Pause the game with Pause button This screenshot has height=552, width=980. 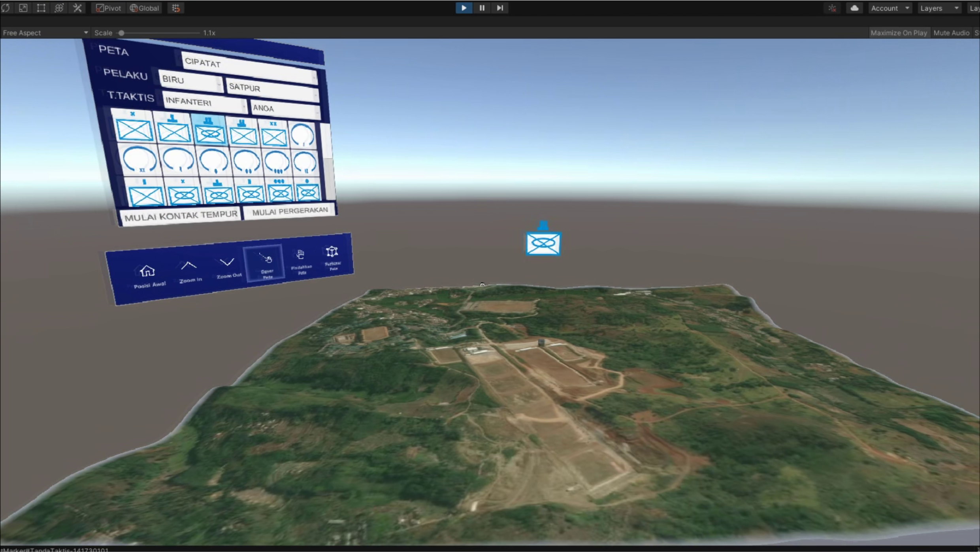click(x=482, y=8)
